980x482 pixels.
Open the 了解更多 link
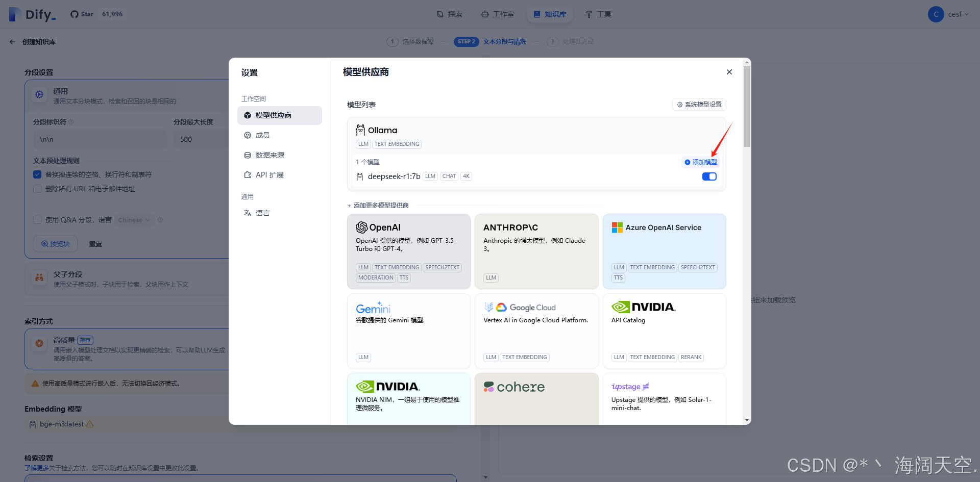(x=37, y=468)
